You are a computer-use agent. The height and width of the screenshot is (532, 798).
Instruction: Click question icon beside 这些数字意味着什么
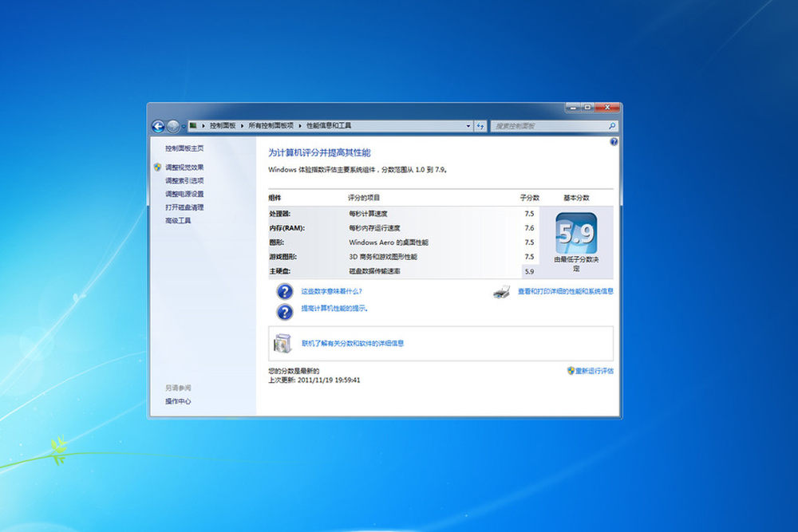[285, 291]
